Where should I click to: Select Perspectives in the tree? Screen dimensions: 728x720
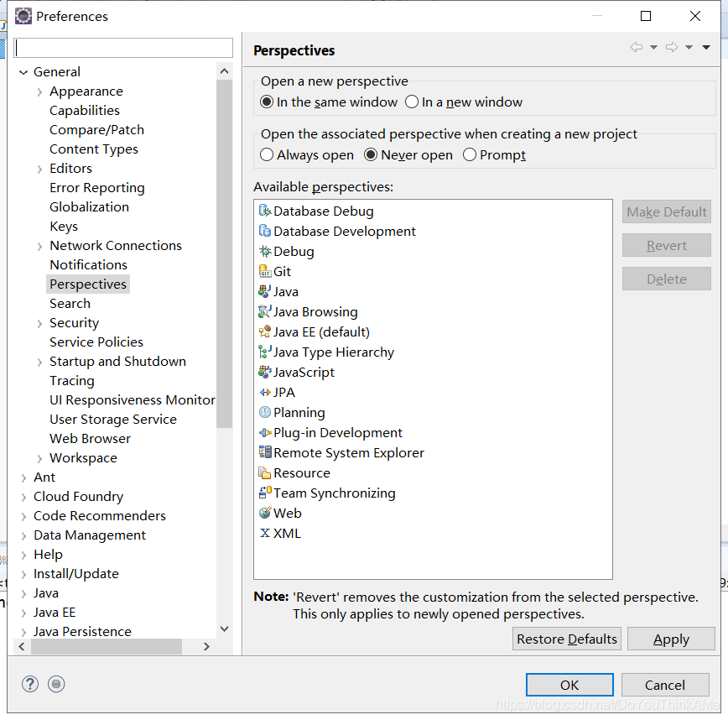pos(88,284)
